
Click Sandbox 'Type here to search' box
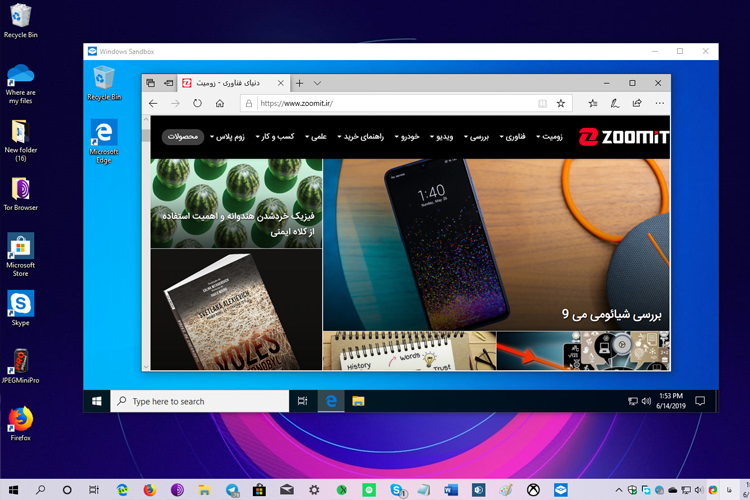coord(199,401)
